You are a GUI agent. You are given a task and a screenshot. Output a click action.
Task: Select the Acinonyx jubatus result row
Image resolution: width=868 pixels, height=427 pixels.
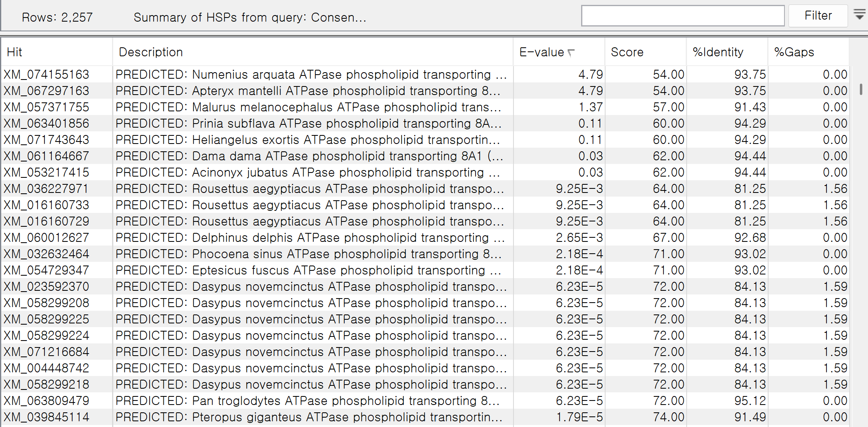coord(308,173)
